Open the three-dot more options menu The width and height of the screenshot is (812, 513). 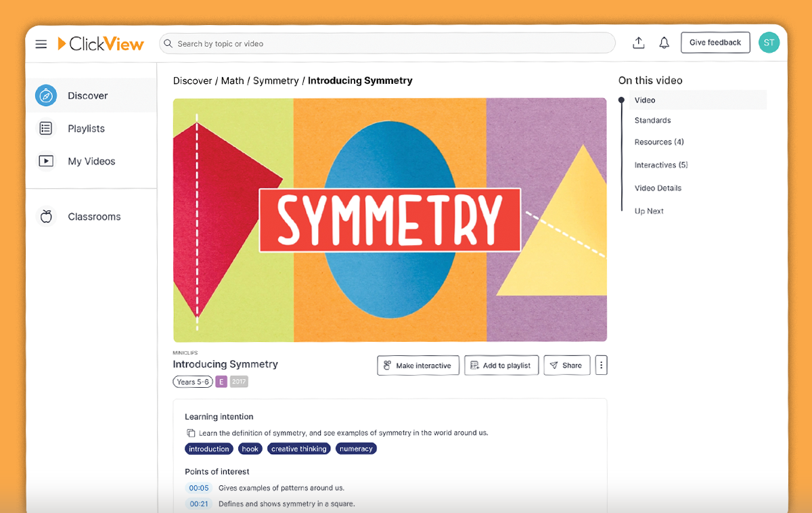(x=602, y=365)
